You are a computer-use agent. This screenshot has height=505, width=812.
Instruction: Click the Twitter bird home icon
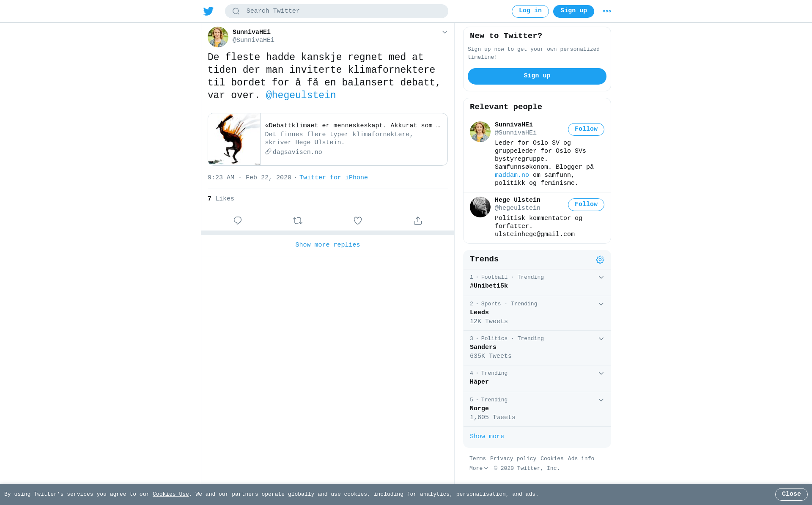pyautogui.click(x=208, y=11)
